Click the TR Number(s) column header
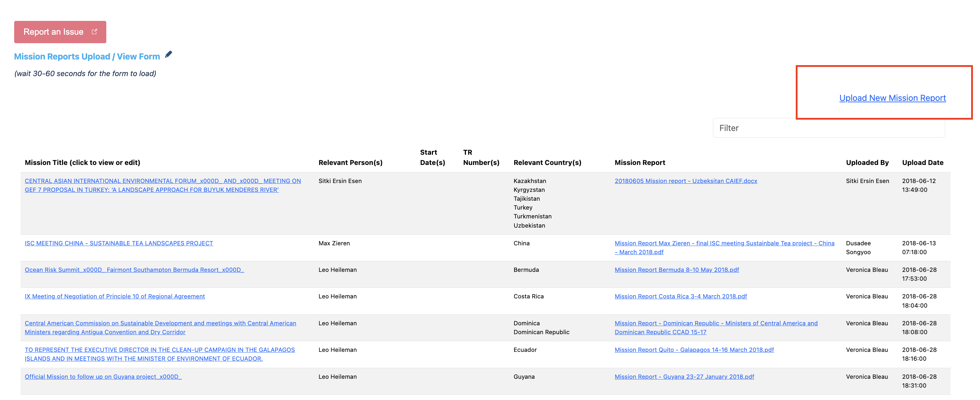Image resolution: width=980 pixels, height=400 pixels. (x=481, y=158)
